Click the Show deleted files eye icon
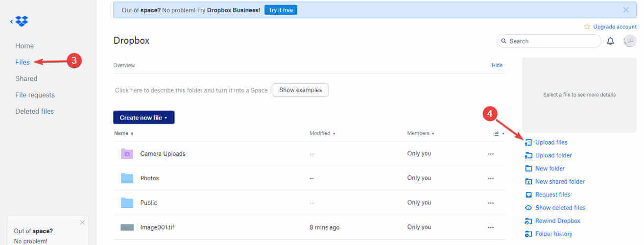 (528, 208)
